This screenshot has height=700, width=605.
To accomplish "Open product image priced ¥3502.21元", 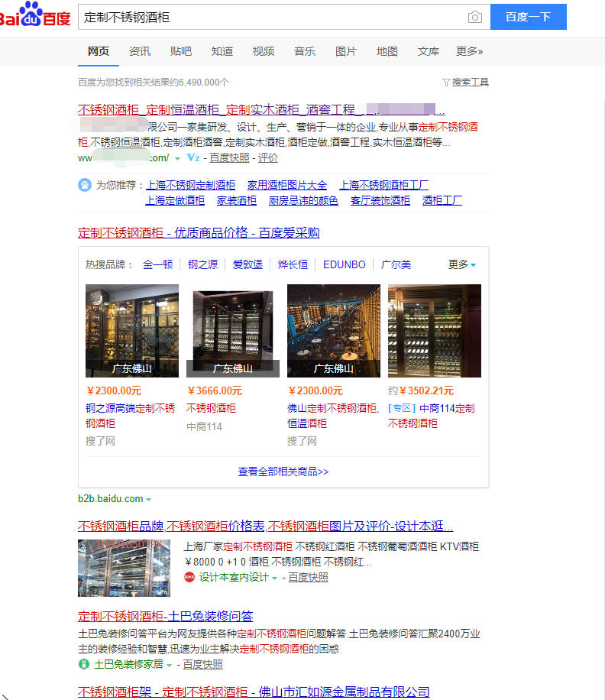I will pyautogui.click(x=435, y=331).
